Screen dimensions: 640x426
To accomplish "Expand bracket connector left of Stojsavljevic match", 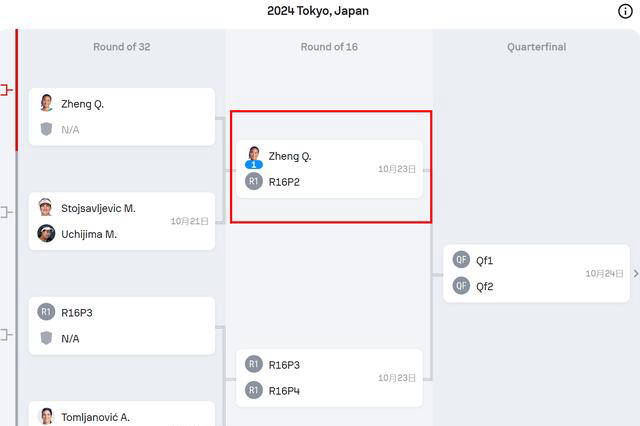I will point(5,212).
